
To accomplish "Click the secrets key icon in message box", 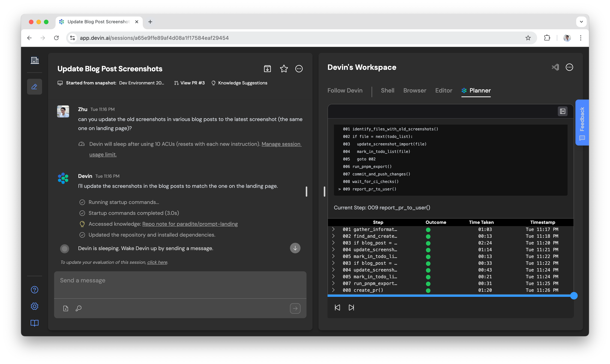I will [x=79, y=308].
